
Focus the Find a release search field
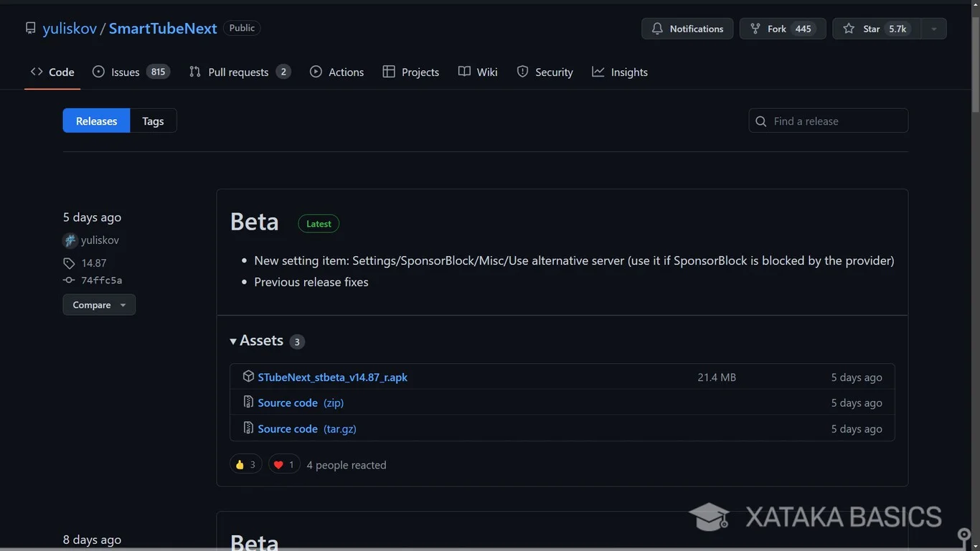pos(829,121)
